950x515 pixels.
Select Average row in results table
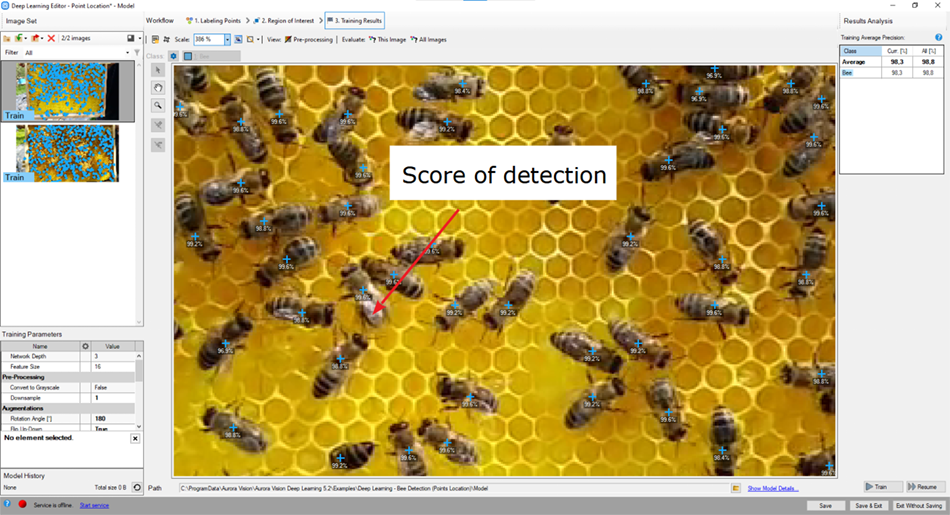(891, 62)
